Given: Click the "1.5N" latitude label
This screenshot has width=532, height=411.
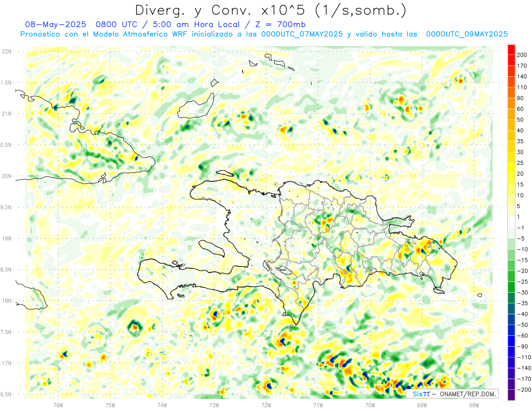Looking at the screenshot, I should click(7, 82).
